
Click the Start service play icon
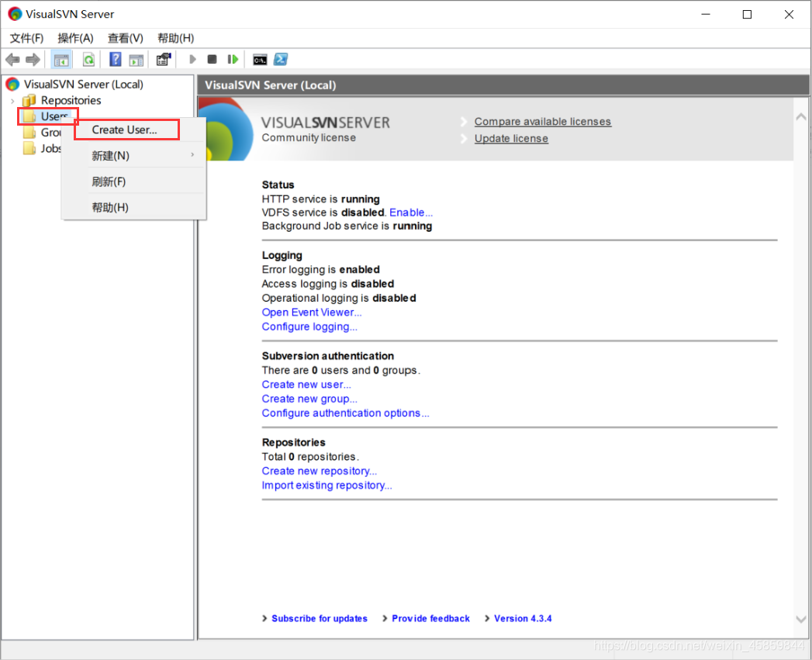pos(192,59)
